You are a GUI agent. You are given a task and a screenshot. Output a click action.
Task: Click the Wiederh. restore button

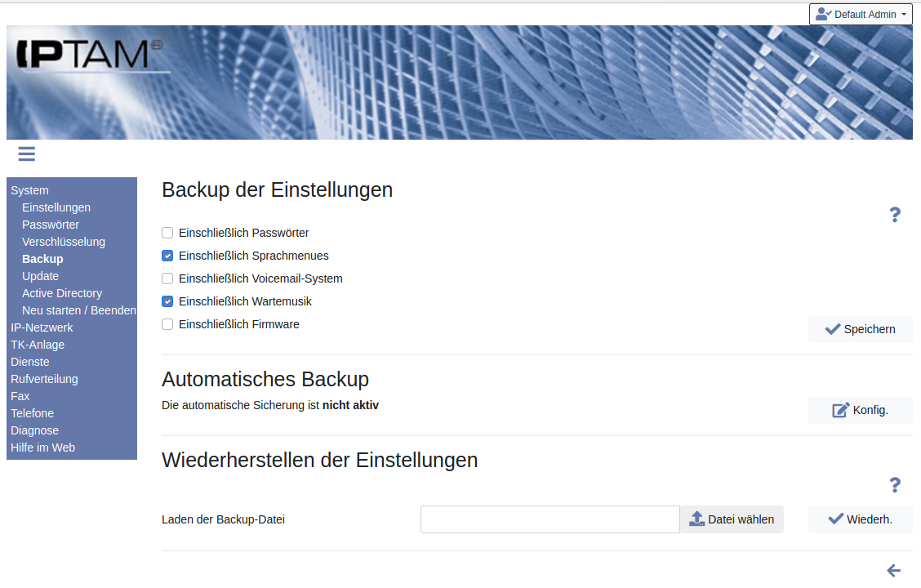861,519
